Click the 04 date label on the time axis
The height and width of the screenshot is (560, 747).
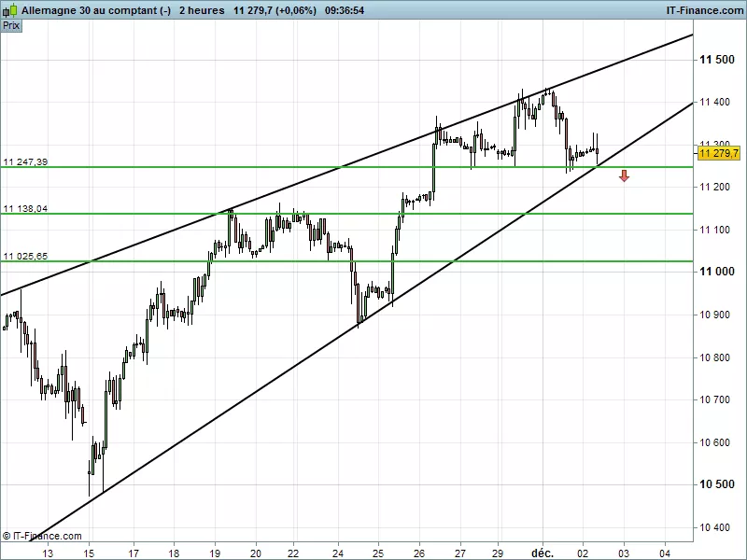point(665,553)
